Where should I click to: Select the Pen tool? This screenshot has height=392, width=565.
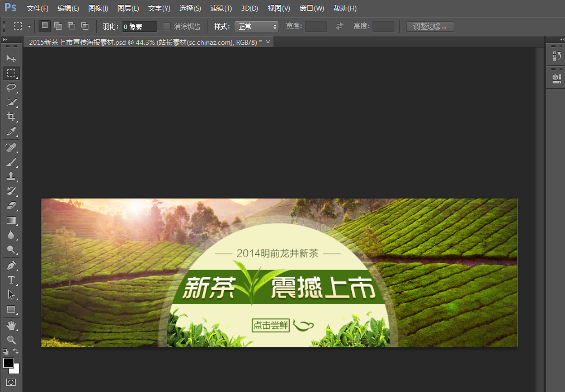point(11,266)
